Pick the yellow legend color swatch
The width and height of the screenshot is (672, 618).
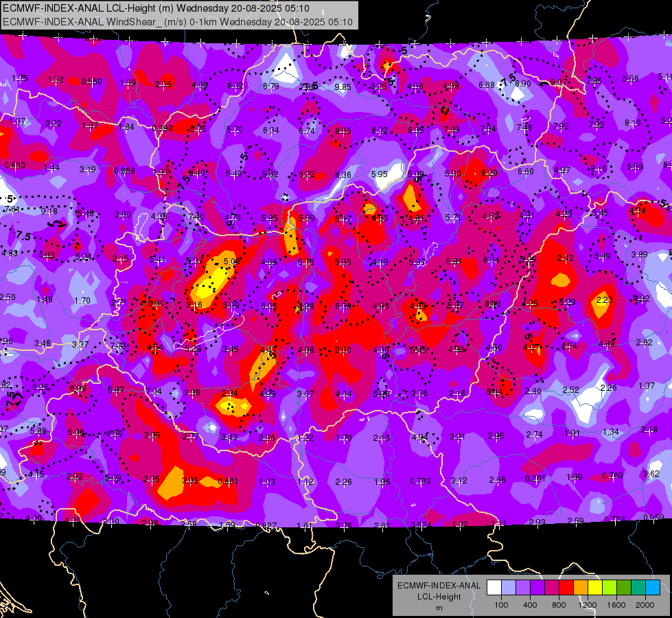coord(595,587)
